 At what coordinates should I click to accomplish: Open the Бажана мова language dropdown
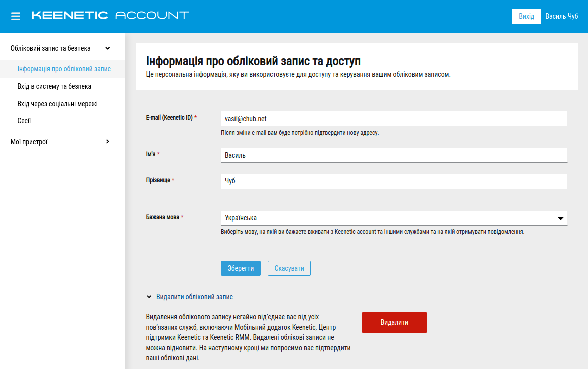(x=394, y=218)
